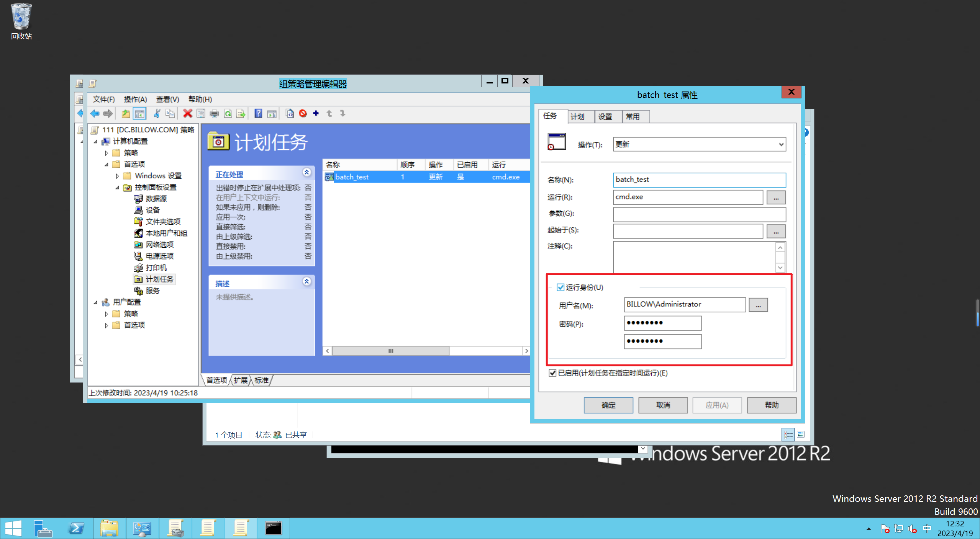Collapse the 首选项 node under 计算机配置
Screen dimensions: 980x539
107,164
